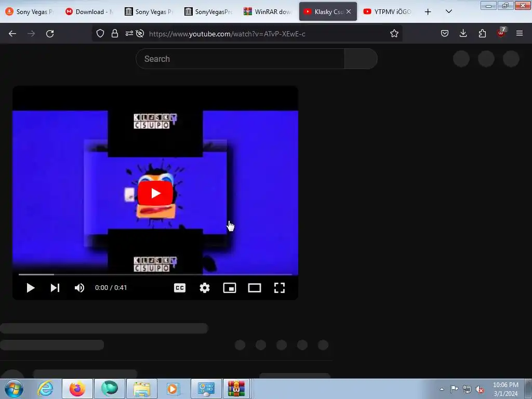Viewport: 532px width, 399px height.
Task: Open site permissions icon in address bar
Action: click(129, 33)
